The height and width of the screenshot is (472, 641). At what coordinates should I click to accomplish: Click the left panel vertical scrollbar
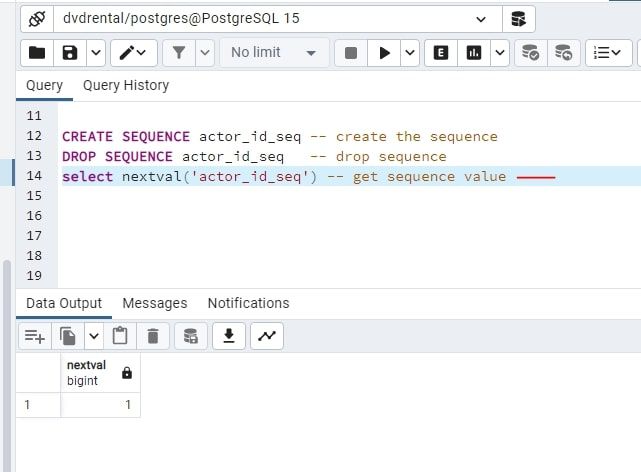tap(7, 366)
